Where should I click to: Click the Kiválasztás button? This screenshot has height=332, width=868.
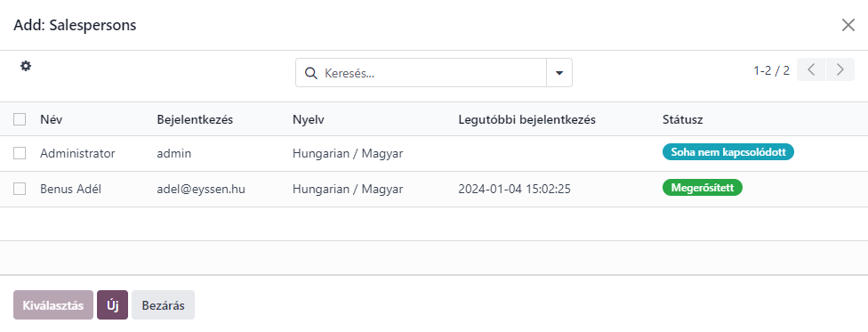click(53, 304)
